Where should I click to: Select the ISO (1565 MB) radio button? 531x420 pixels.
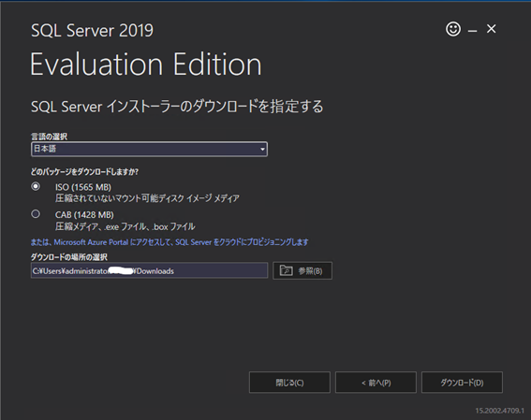click(36, 186)
